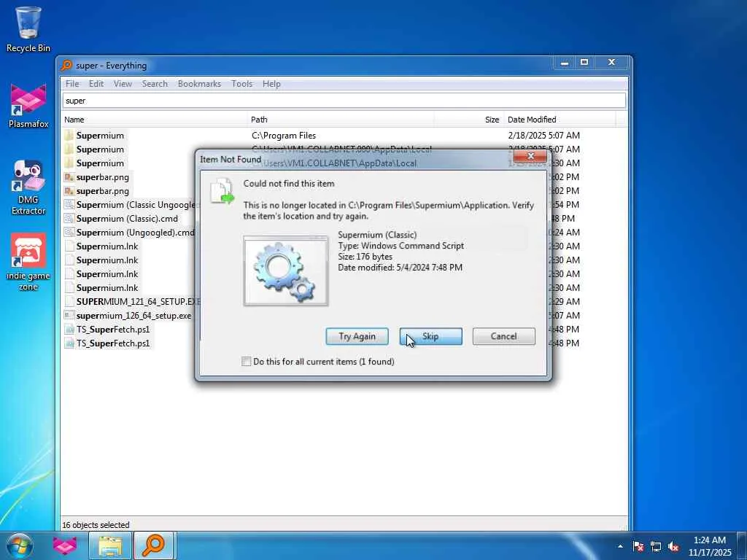
Task: Check 'Do this for all current items'
Action: coord(247,362)
